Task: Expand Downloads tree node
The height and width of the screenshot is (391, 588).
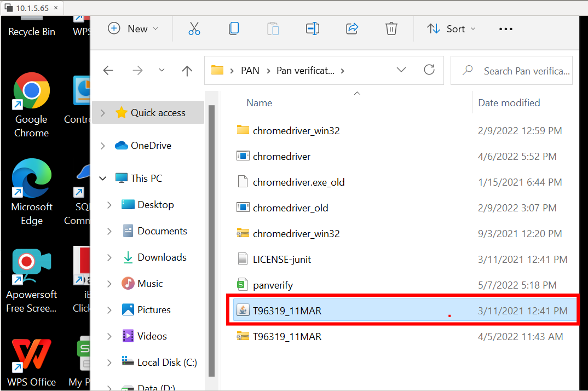Action: 109,257
